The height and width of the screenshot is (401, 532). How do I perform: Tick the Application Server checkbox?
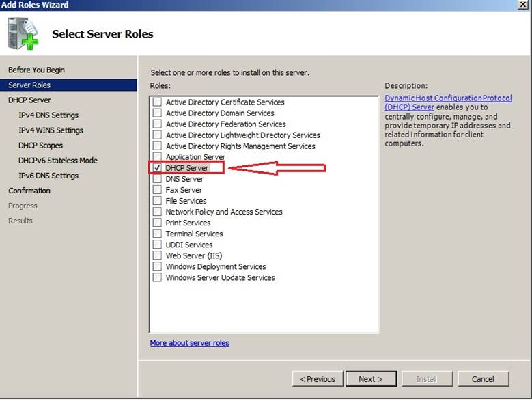[x=157, y=156]
